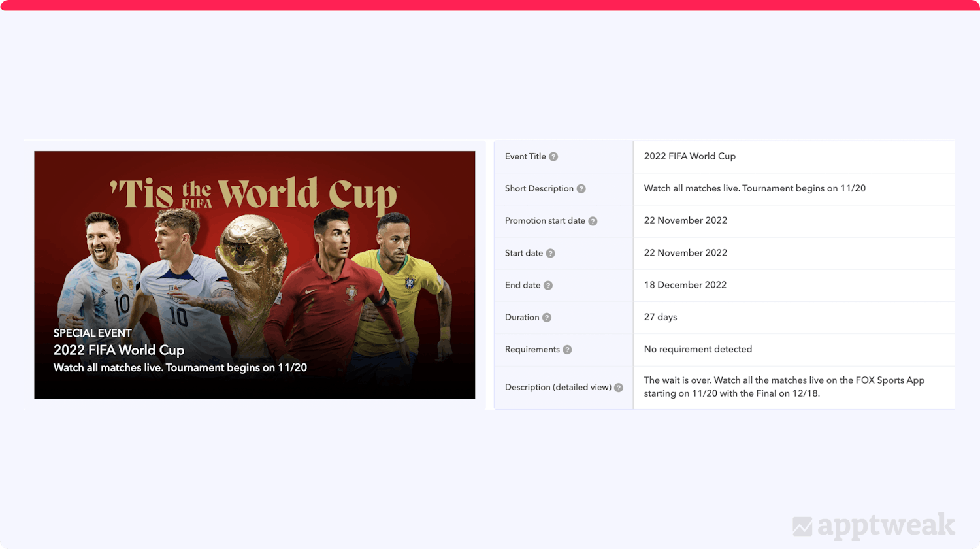
Task: Select the 22 November 2022 promotion start date
Action: tap(685, 220)
